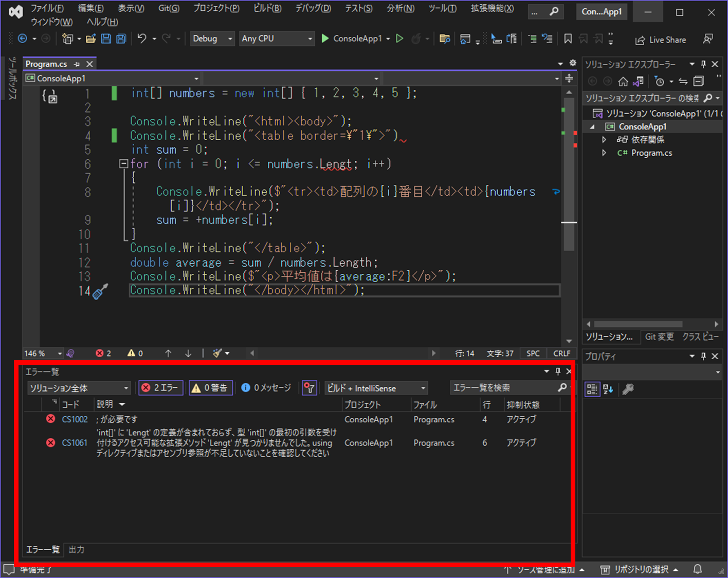Click the CS1002 error code link
728x578 pixels.
click(75, 419)
